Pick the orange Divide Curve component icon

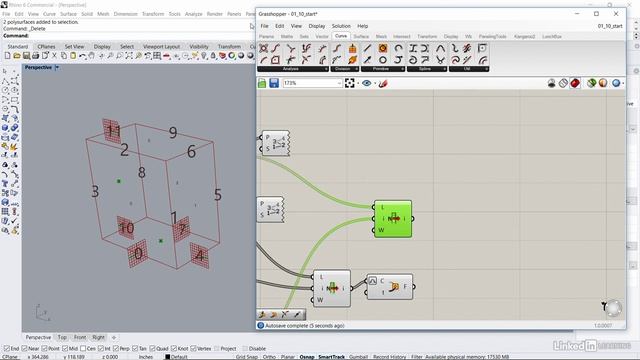(352, 48)
